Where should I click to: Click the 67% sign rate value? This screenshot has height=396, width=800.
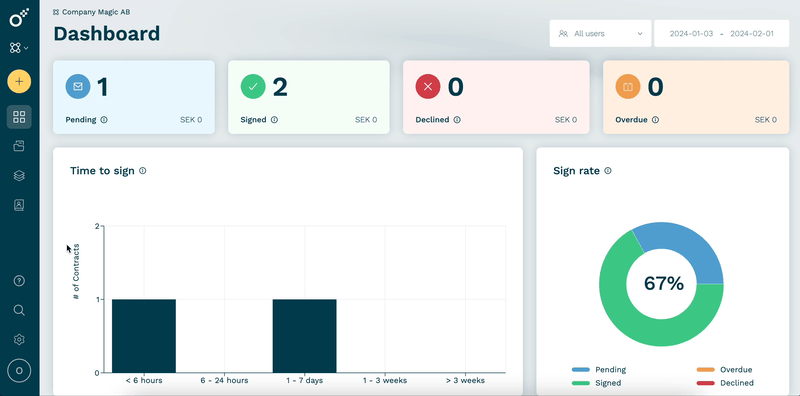coord(663,284)
